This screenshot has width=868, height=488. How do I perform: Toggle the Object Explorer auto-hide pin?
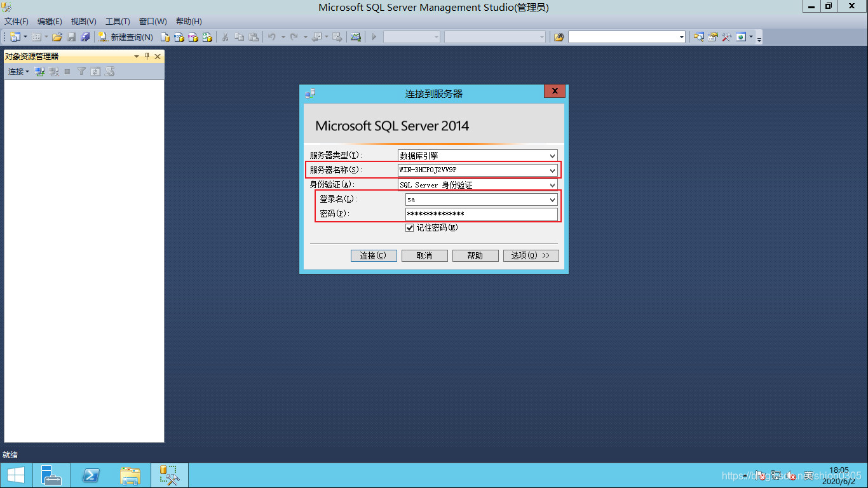[x=147, y=57]
